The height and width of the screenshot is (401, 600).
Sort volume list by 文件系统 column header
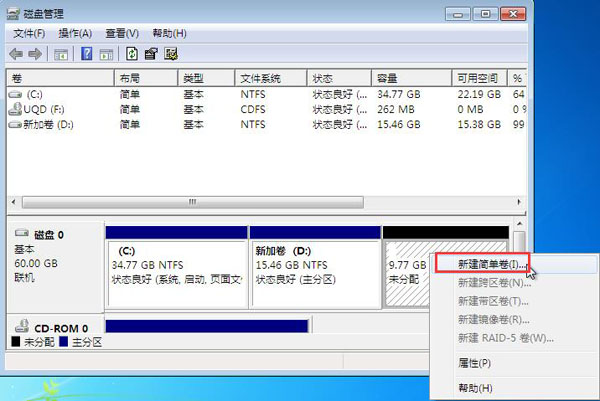(x=260, y=78)
